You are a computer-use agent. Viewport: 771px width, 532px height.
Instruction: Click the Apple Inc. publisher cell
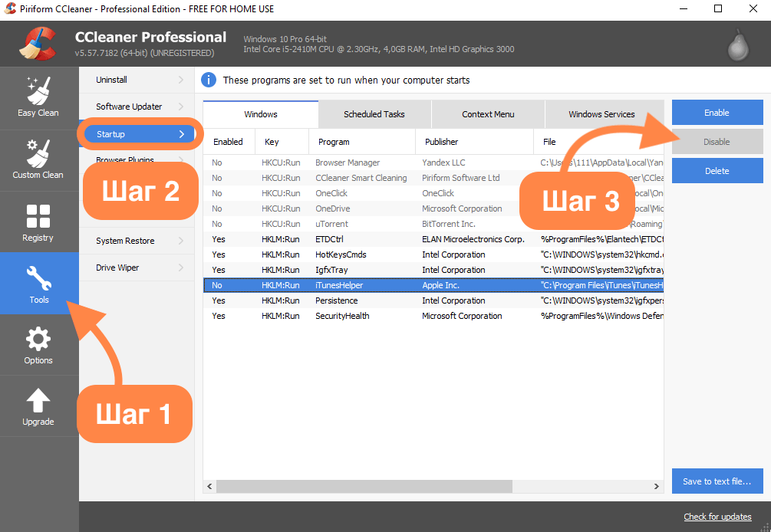[x=440, y=285]
